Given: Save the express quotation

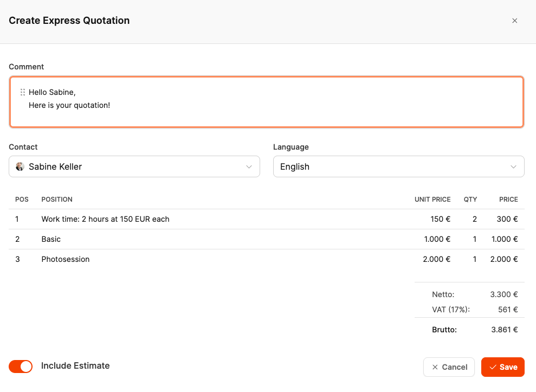Looking at the screenshot, I should tap(503, 367).
